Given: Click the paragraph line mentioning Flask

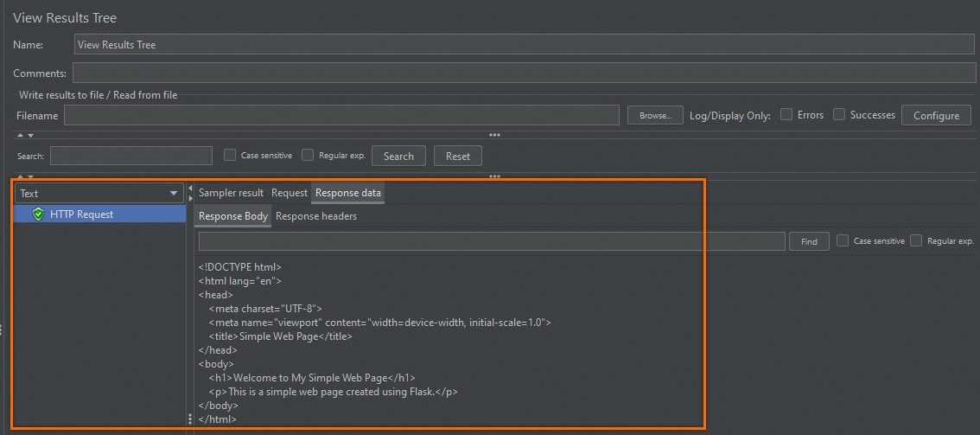Looking at the screenshot, I should click(x=334, y=392).
